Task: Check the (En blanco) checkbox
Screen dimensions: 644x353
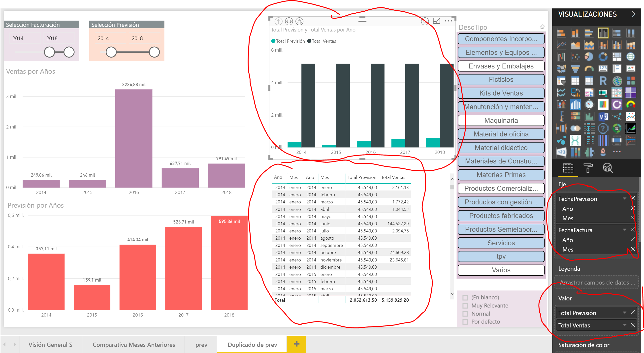Action: tap(465, 297)
